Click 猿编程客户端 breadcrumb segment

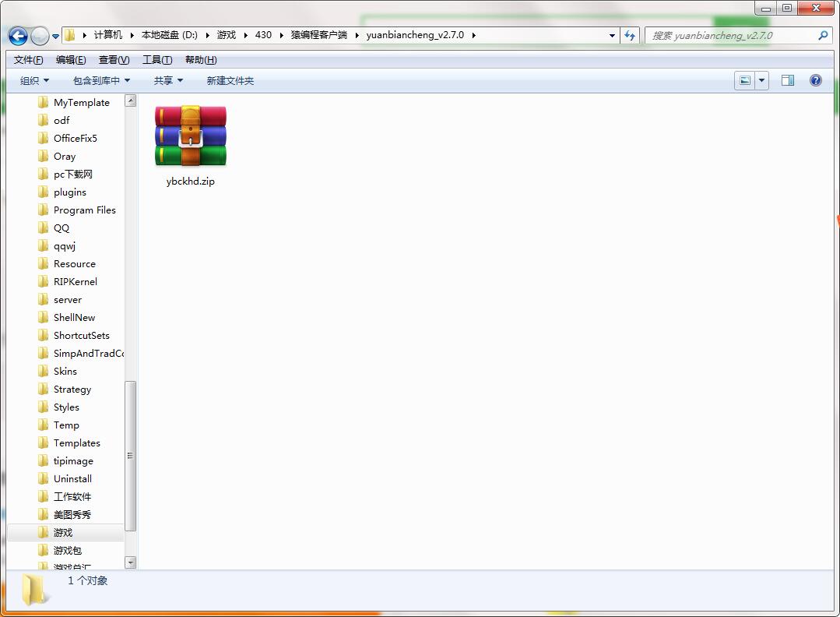[x=318, y=35]
